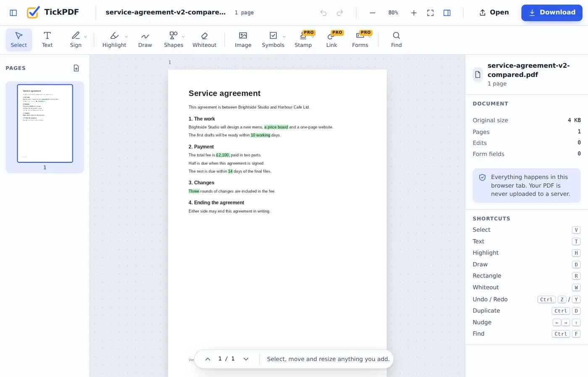
Task: Open the Forms PRO tool
Action: (360, 40)
